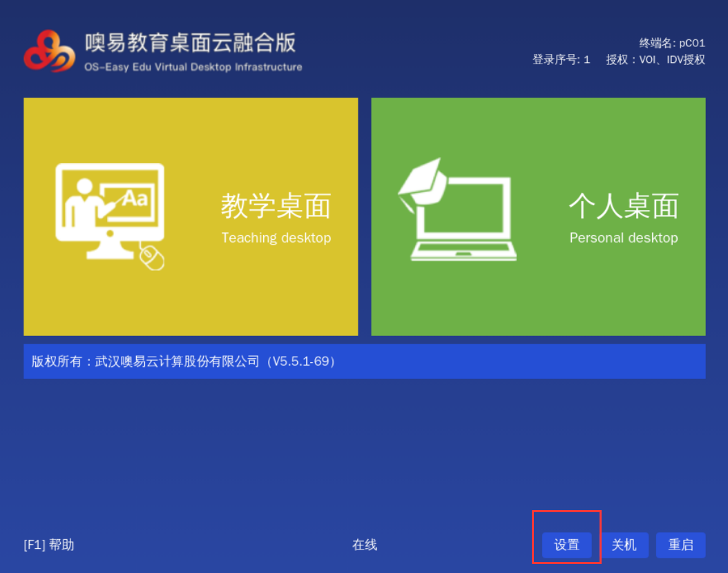Click the laptop with graduation cap icon
The image size is (728, 573).
[457, 209]
